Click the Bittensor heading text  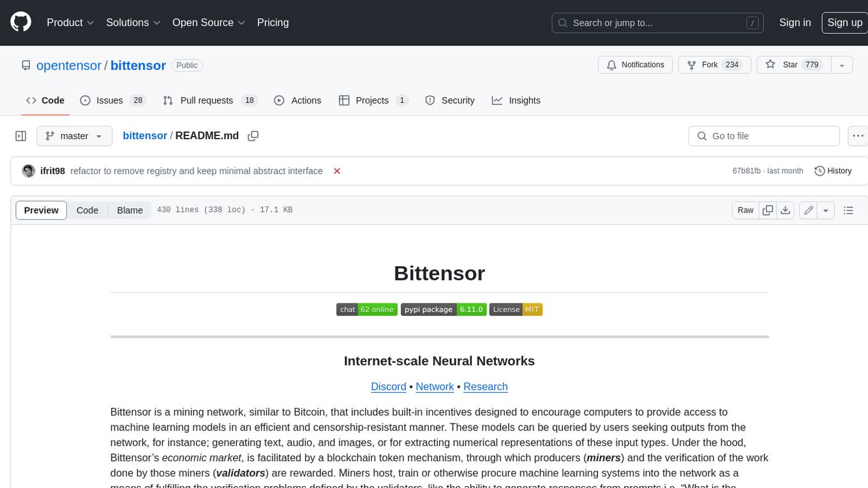point(439,273)
